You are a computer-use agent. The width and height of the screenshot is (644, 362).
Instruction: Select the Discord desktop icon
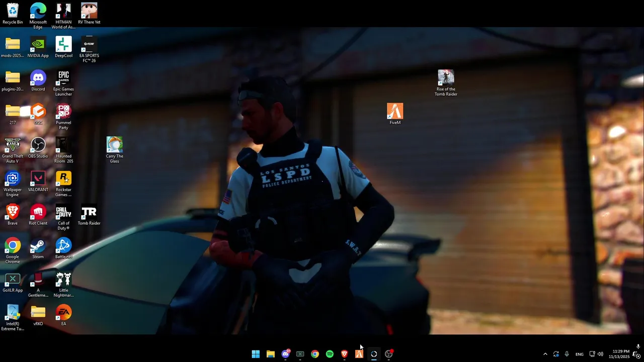click(38, 81)
